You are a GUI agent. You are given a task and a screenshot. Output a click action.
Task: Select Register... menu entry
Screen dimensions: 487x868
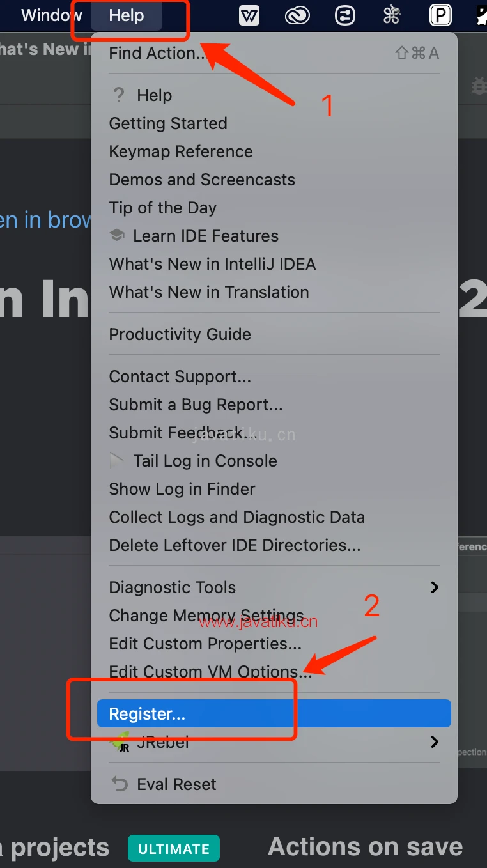pos(147,713)
